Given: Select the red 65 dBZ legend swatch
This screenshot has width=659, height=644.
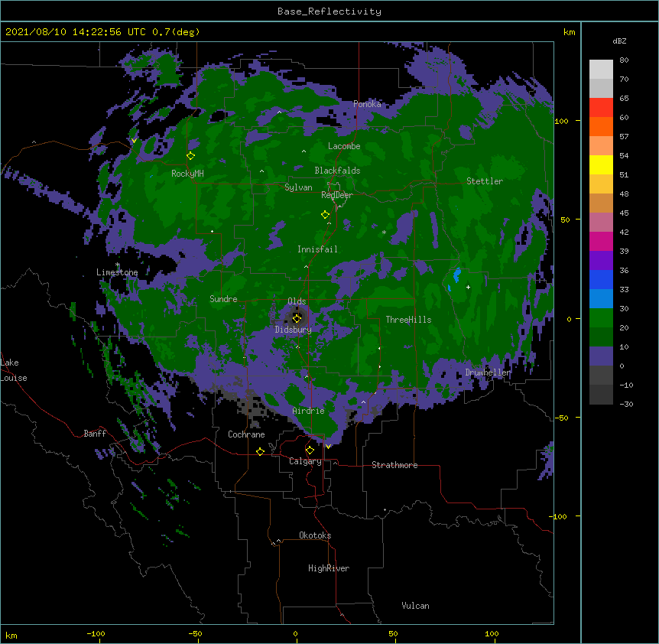Looking at the screenshot, I should (x=601, y=107).
